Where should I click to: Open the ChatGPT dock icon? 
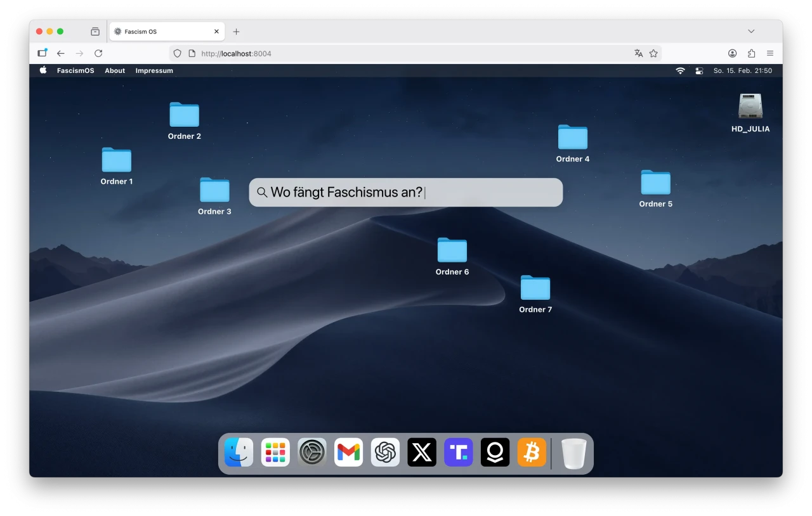tap(385, 453)
